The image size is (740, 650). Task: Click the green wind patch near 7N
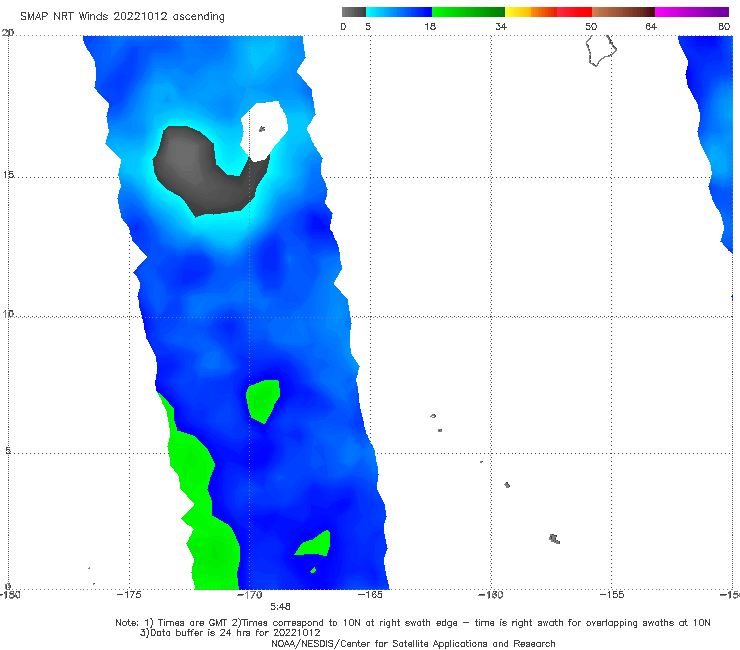click(263, 400)
